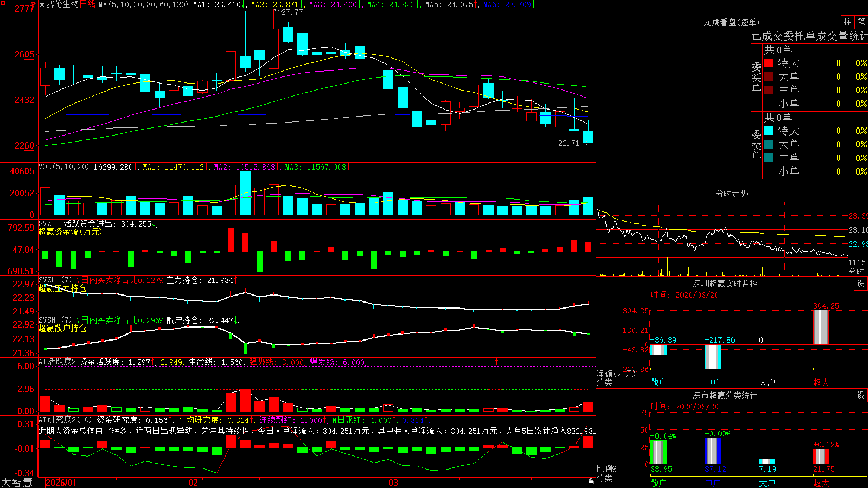This screenshot has height=488, width=868.
Task: Click the 02 month marker on timeline
Action: tap(193, 483)
